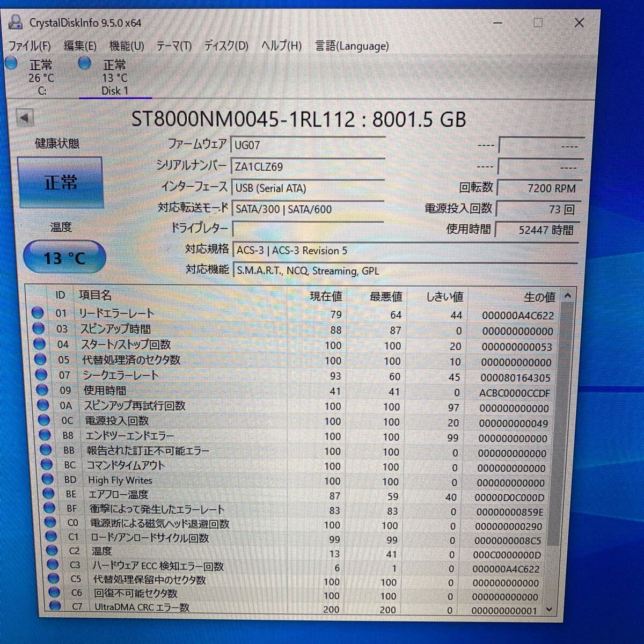Screen dimensions: 644x644
Task: Click the empty drive letter field
Action: tap(308, 229)
